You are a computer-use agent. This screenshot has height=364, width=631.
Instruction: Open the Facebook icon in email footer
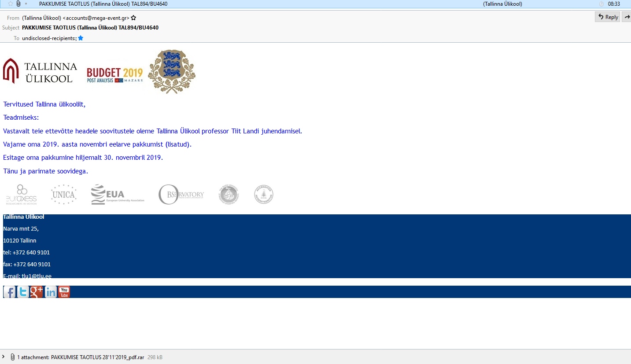pos(9,292)
